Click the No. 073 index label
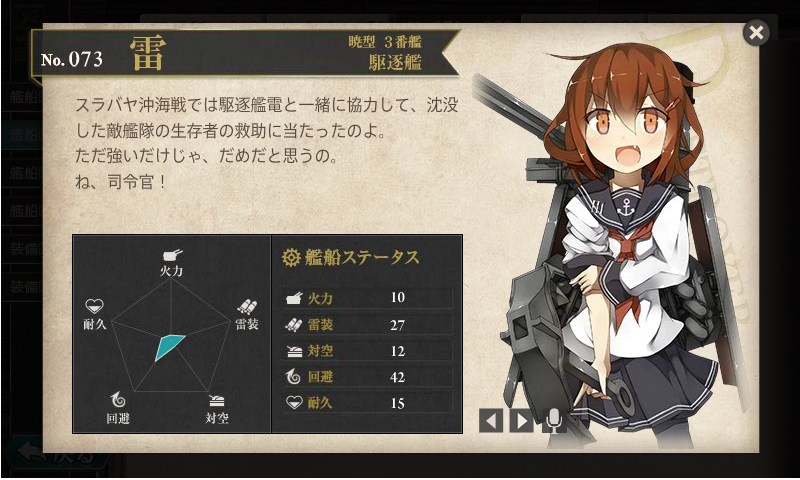 (72, 59)
